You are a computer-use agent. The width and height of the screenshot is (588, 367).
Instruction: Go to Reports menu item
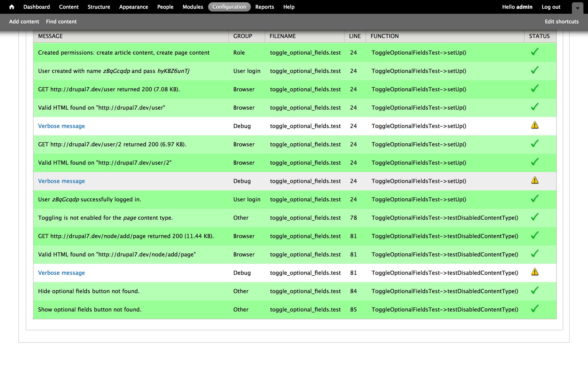point(264,7)
